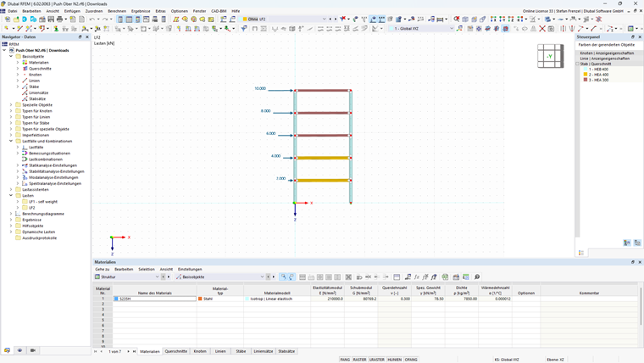Click the Materialien icon in Navigator tree

tap(25, 63)
